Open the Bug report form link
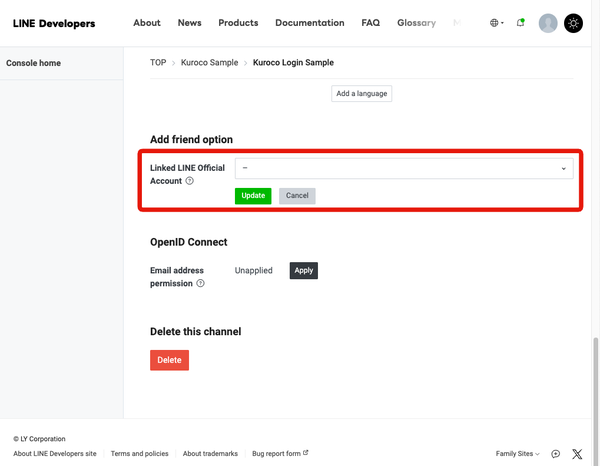 click(280, 454)
